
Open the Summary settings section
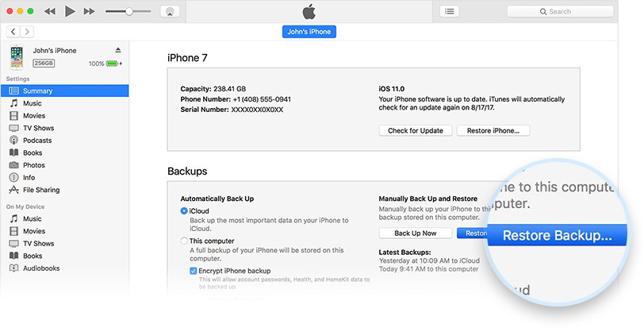(64, 91)
